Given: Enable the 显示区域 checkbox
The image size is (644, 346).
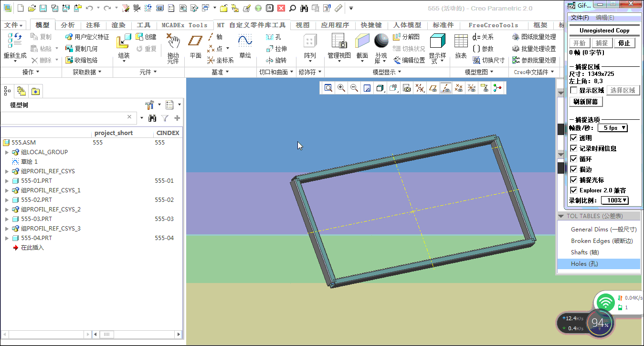Looking at the screenshot, I should 574,90.
